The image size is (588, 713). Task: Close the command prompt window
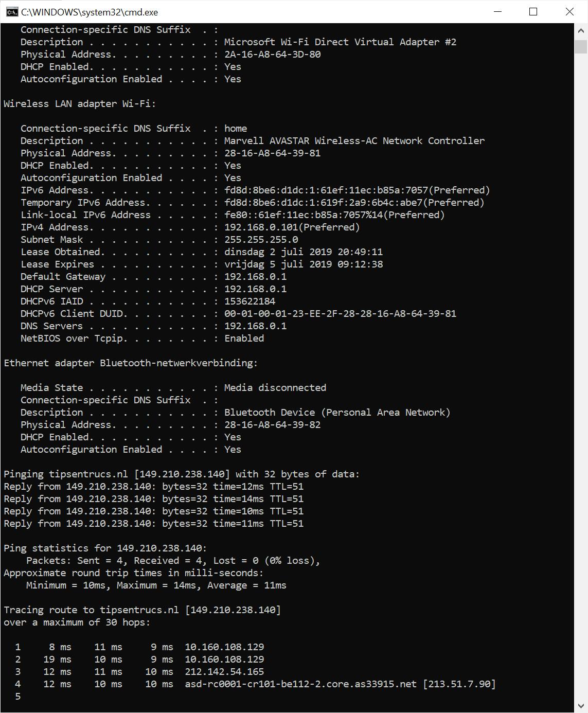(569, 12)
